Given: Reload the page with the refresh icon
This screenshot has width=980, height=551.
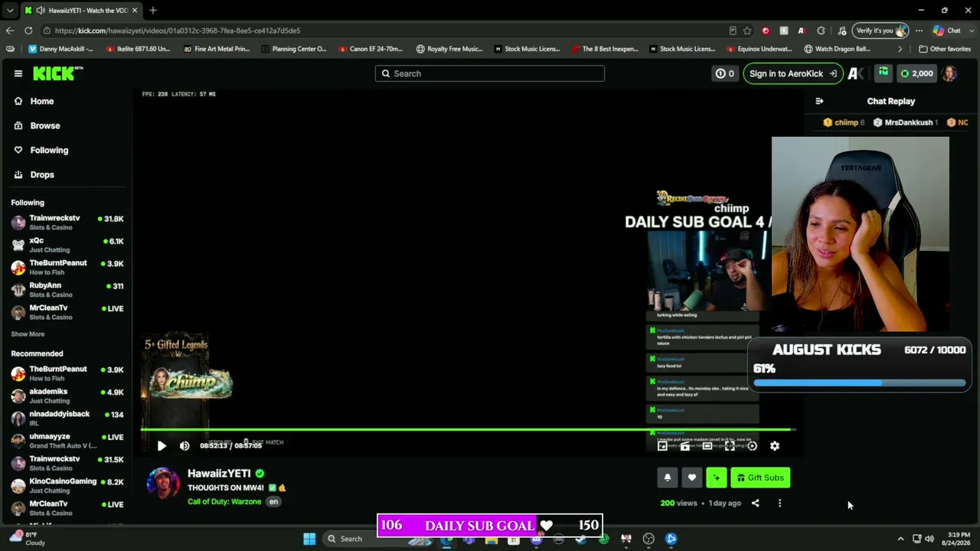Looking at the screenshot, I should click(28, 31).
